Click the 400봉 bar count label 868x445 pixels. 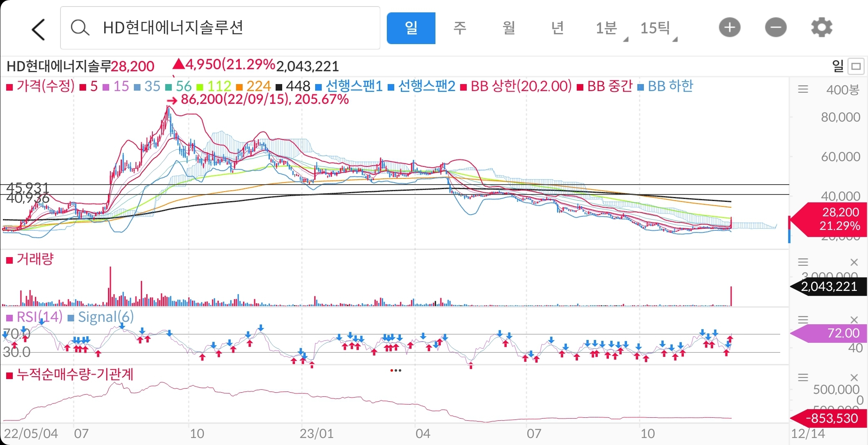[x=842, y=89]
